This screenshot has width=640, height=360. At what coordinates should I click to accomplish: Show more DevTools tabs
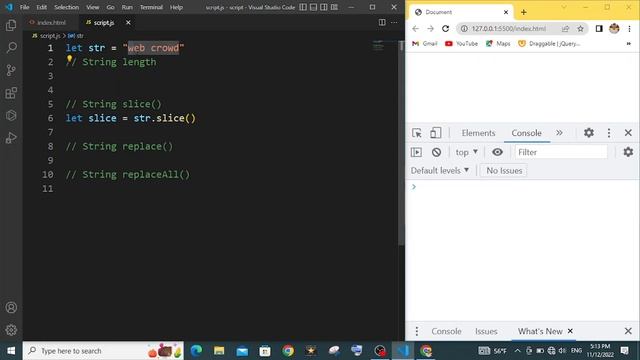tap(559, 133)
